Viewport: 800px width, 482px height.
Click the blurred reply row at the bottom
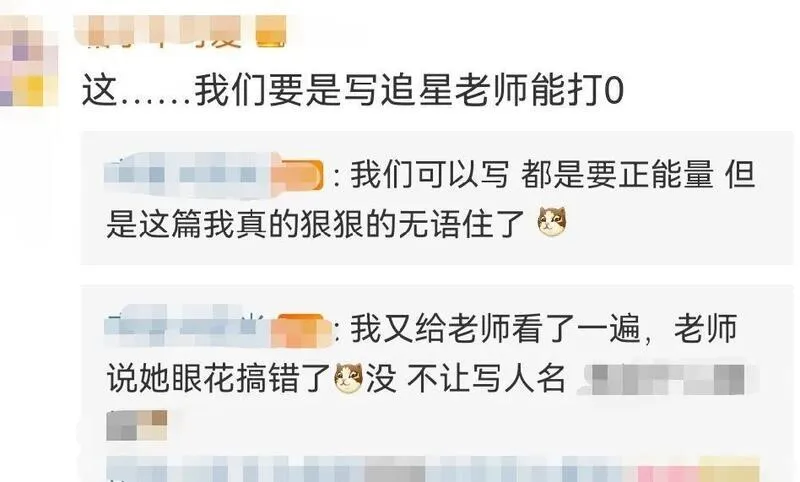[x=433, y=469]
